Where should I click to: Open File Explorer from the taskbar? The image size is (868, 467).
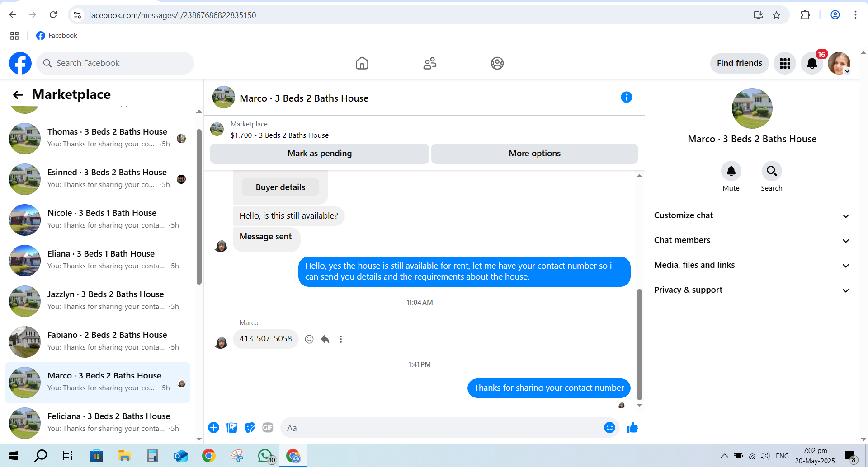point(124,456)
